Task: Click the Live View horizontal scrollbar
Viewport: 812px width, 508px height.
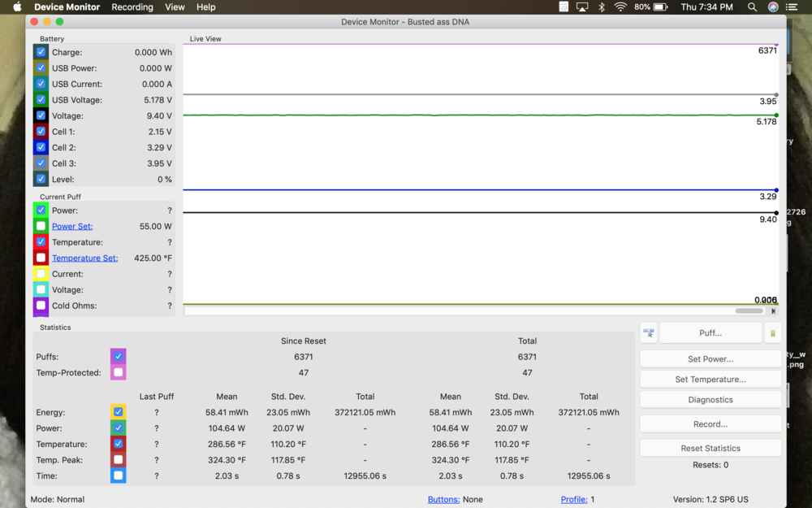Action: 749,310
